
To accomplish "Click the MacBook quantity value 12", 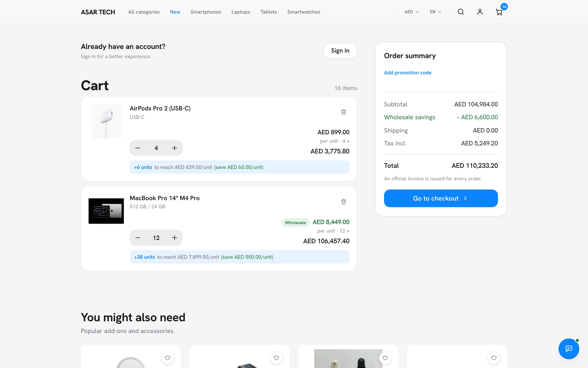I will [x=156, y=238].
